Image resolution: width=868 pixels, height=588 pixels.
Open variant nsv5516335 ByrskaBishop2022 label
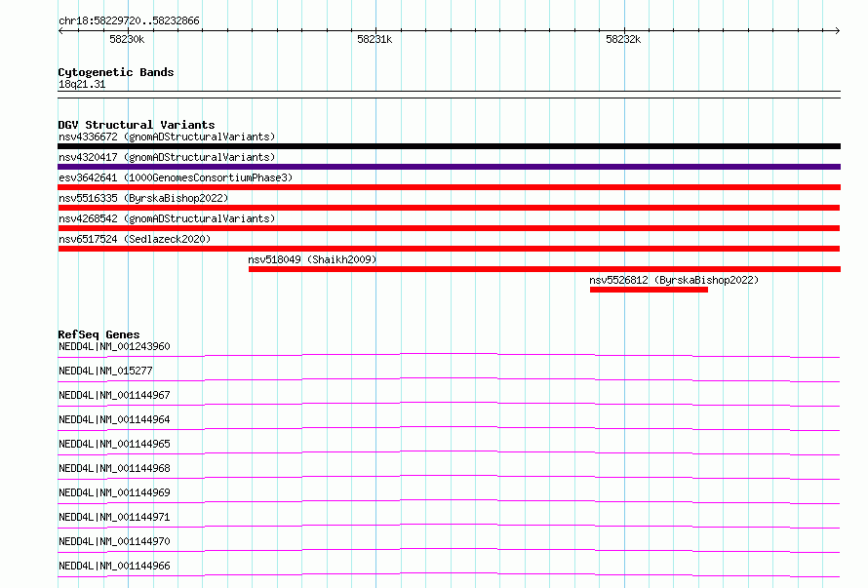coord(143,198)
